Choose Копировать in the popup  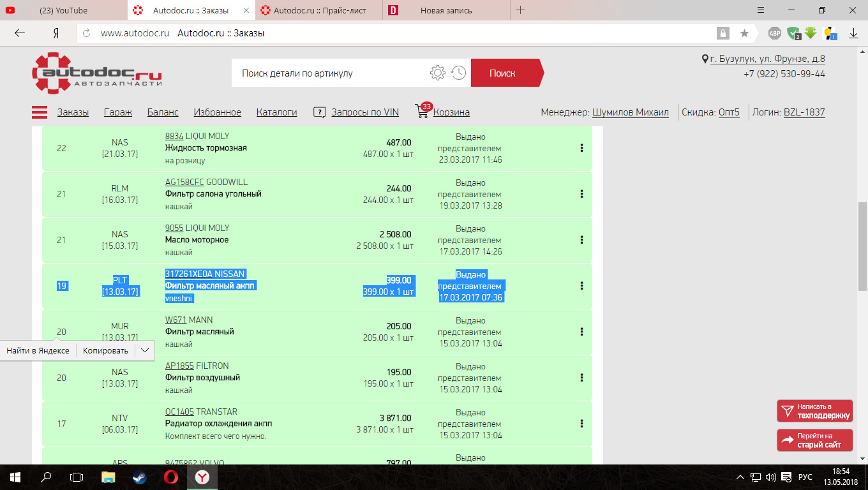105,350
